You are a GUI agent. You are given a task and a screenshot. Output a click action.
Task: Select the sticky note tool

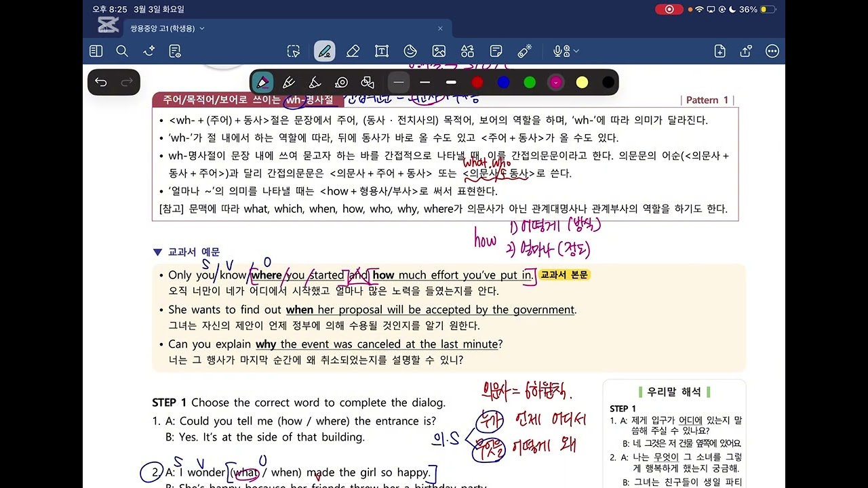coord(496,51)
